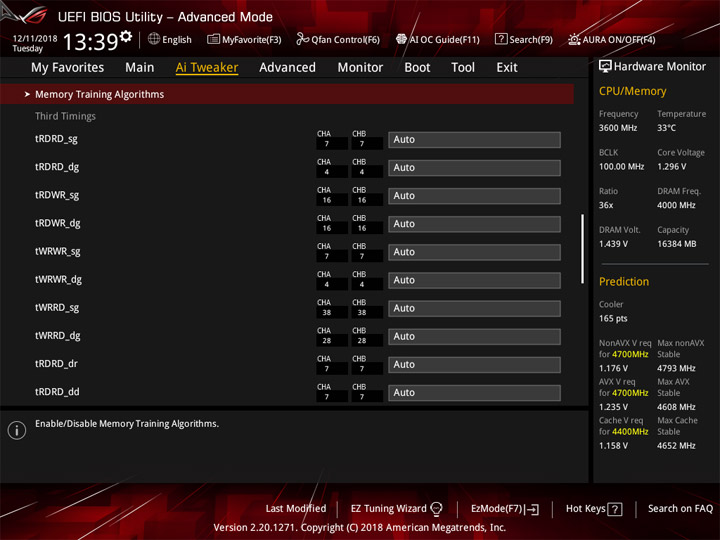Click the Prediction heading

(x=624, y=281)
